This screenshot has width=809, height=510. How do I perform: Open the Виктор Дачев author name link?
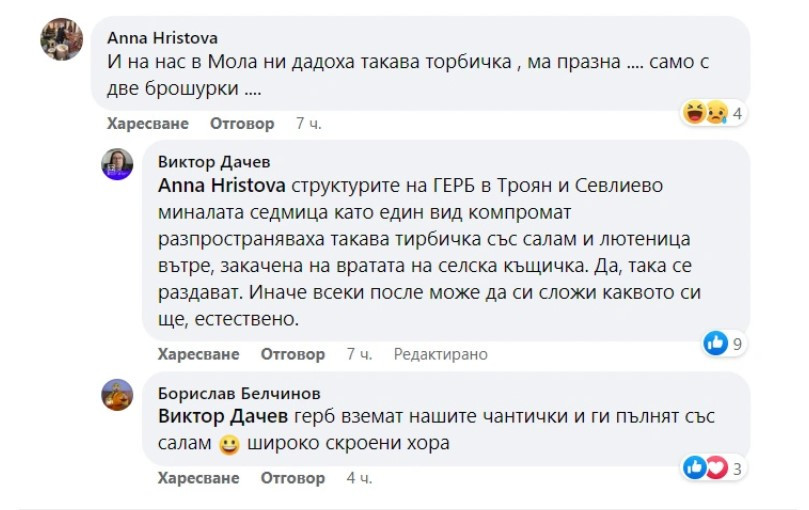point(214,162)
